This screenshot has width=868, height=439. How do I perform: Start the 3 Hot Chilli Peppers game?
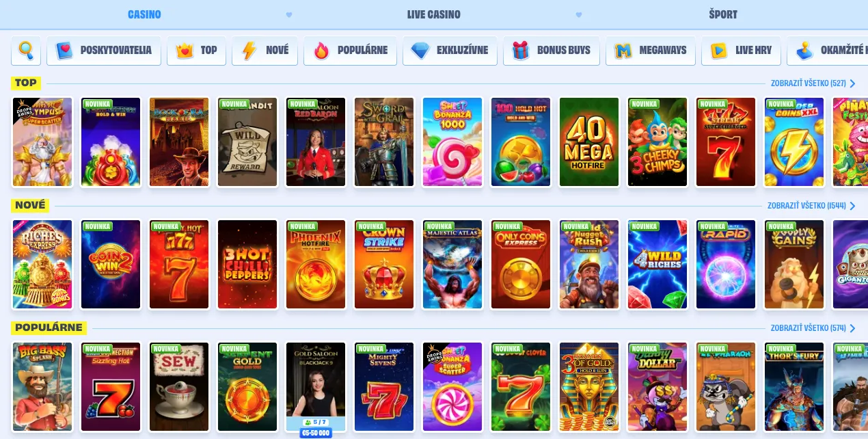click(x=247, y=265)
